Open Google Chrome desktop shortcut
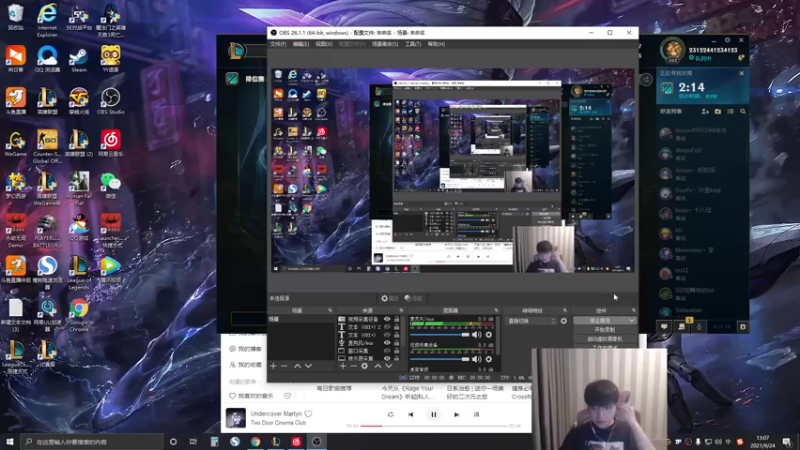Screen dimensions: 800x450 click(x=79, y=315)
